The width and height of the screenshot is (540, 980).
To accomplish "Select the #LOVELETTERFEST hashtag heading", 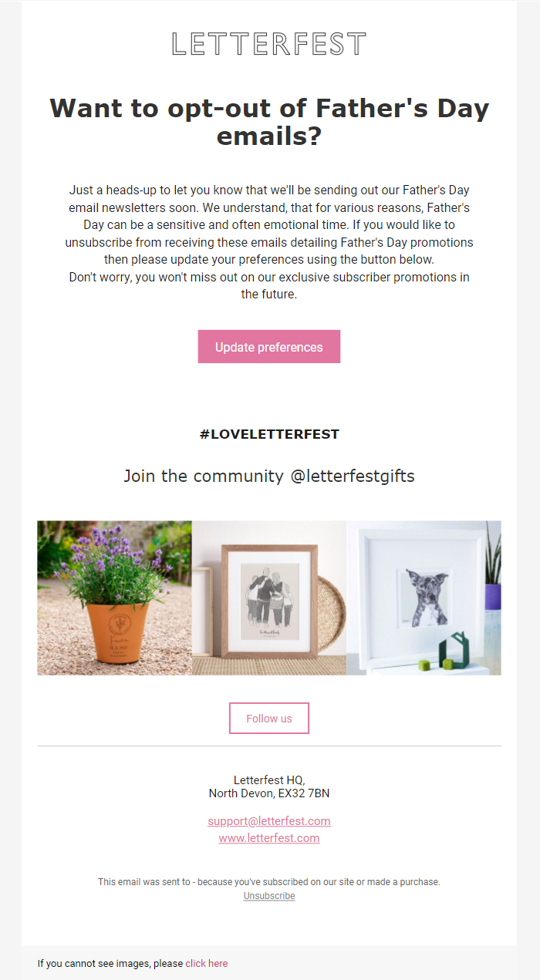I will coord(269,434).
